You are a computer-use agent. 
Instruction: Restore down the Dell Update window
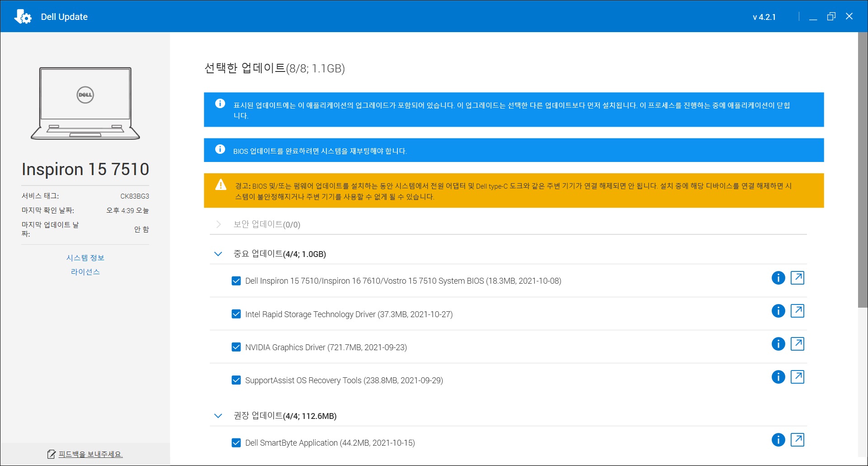(x=831, y=17)
